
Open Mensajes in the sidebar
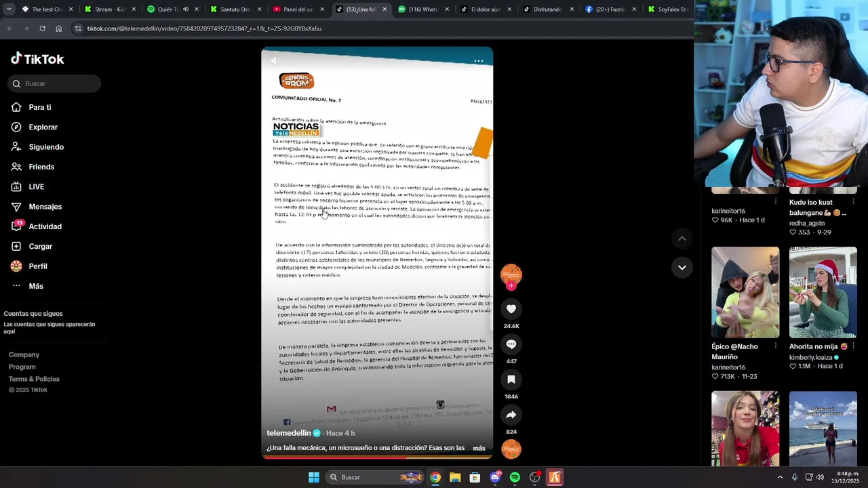pos(37,207)
